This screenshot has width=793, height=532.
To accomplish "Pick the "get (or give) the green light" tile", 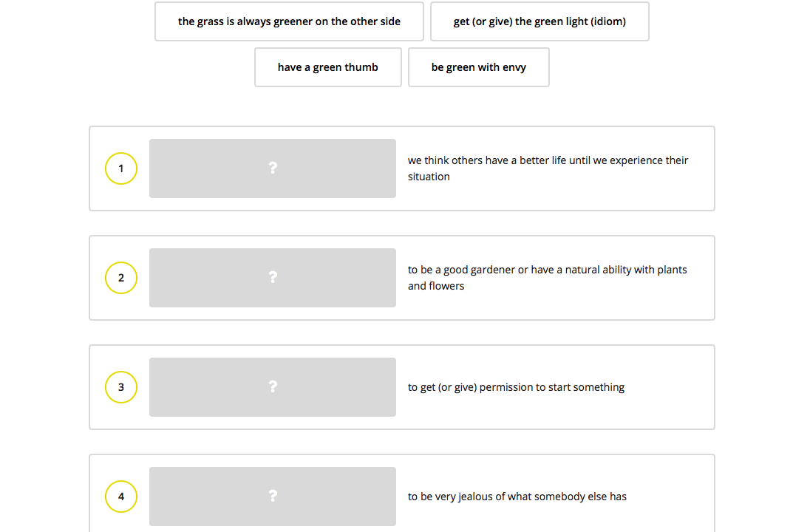I will (x=540, y=21).
